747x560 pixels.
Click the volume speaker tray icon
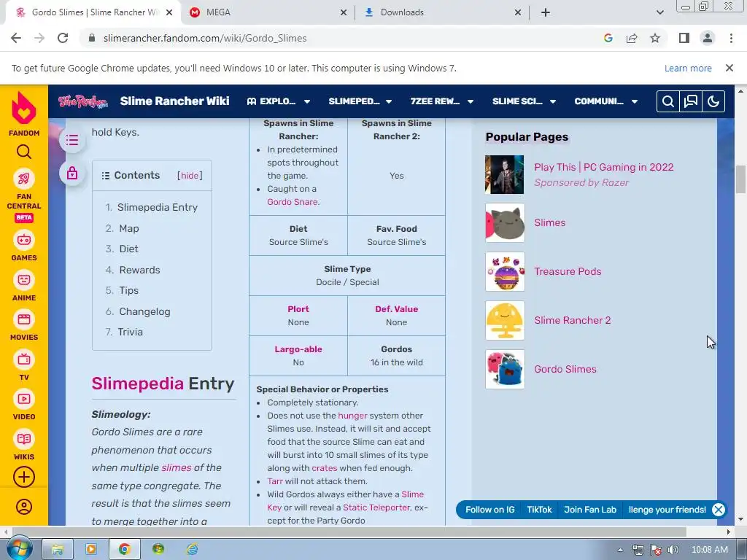click(673, 550)
